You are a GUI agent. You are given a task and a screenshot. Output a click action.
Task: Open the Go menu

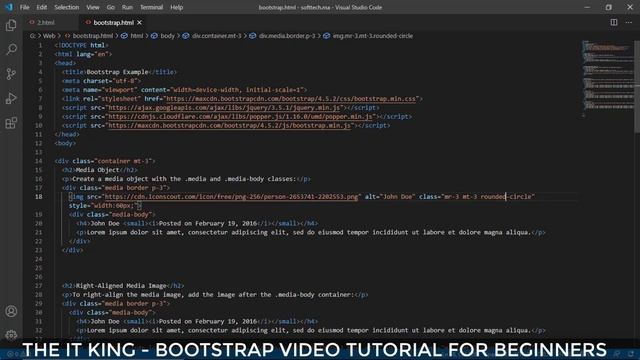tap(111, 7)
